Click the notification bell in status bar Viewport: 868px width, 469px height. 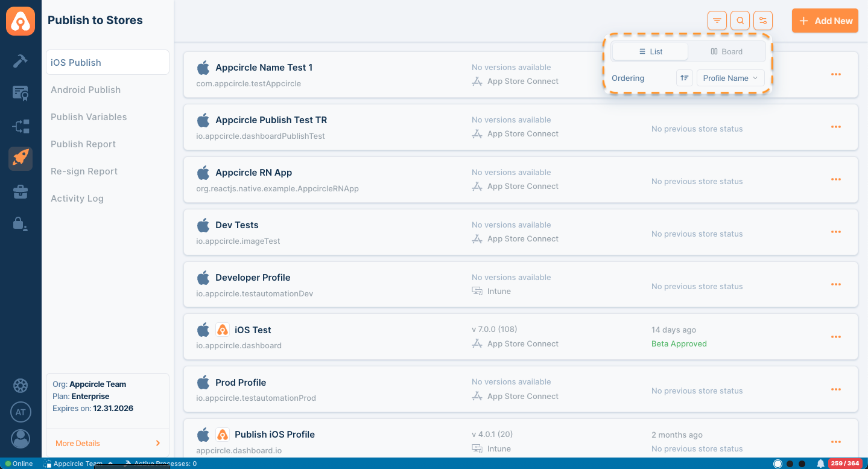click(x=820, y=464)
